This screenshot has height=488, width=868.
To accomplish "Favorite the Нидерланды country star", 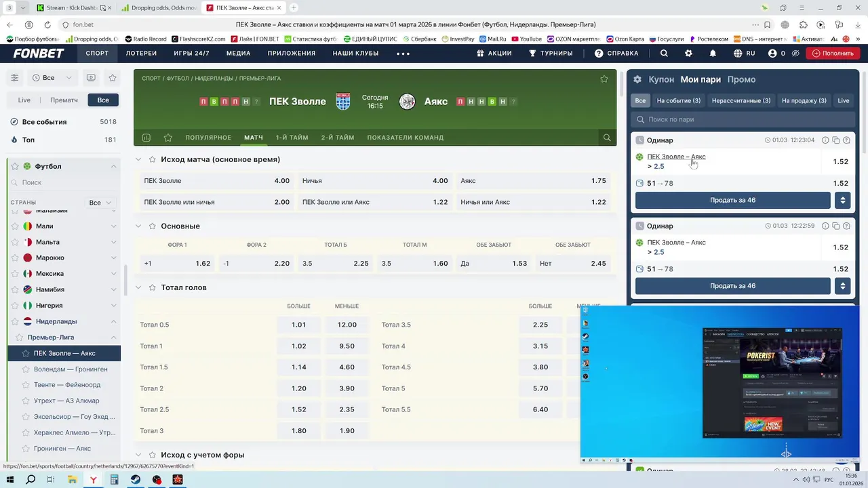I will pyautogui.click(x=15, y=321).
